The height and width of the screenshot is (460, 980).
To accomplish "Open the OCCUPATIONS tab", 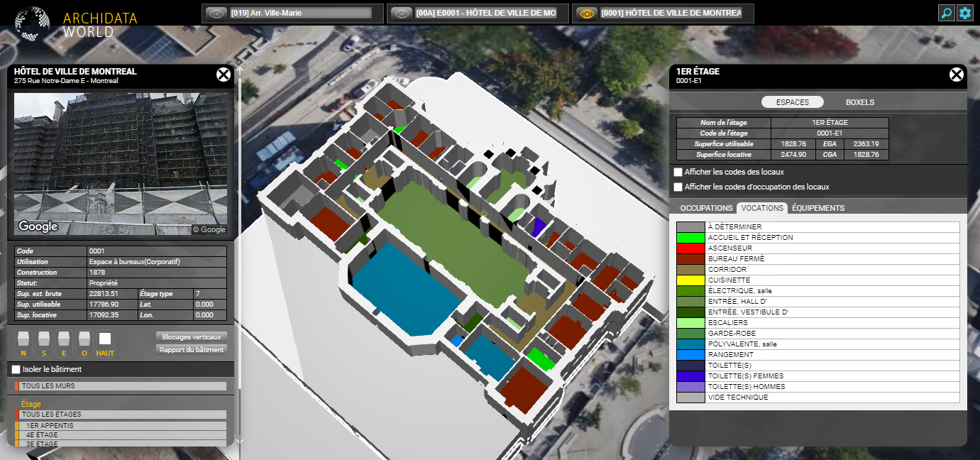I will pyautogui.click(x=706, y=208).
